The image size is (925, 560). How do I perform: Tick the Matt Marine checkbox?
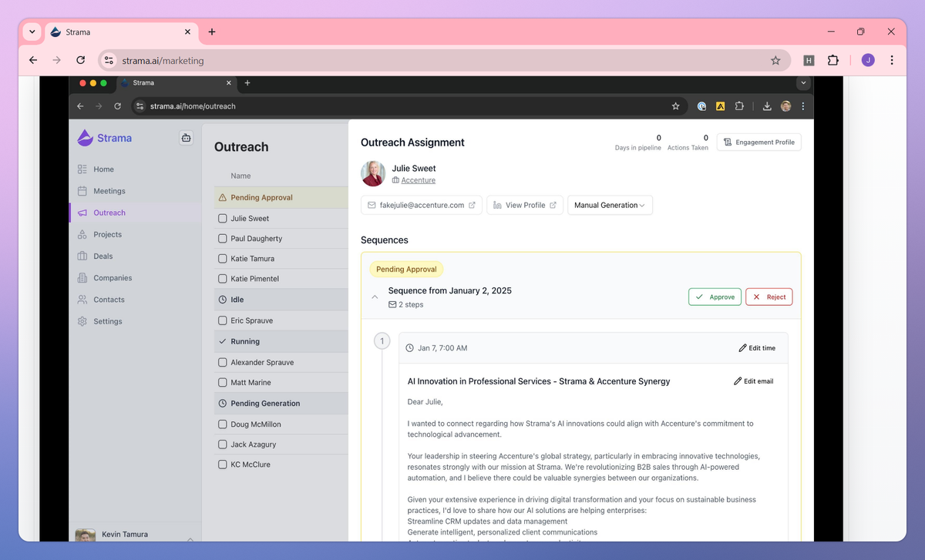223,383
